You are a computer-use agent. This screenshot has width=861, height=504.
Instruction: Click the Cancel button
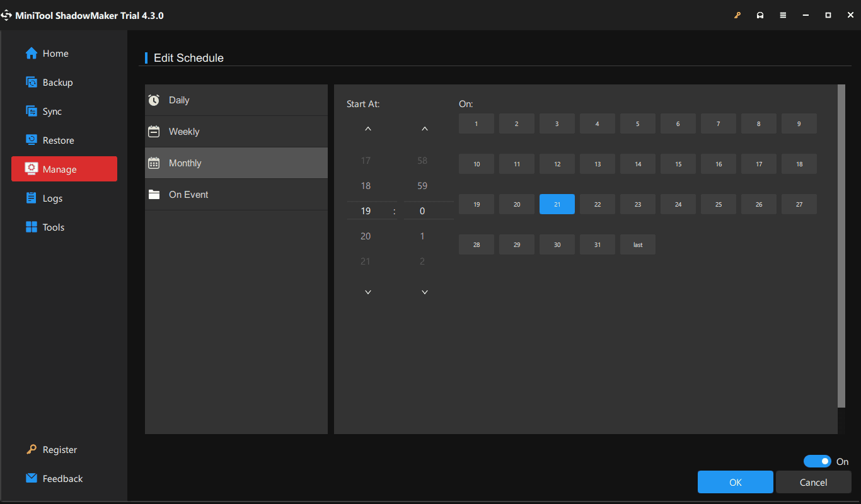[x=813, y=483]
